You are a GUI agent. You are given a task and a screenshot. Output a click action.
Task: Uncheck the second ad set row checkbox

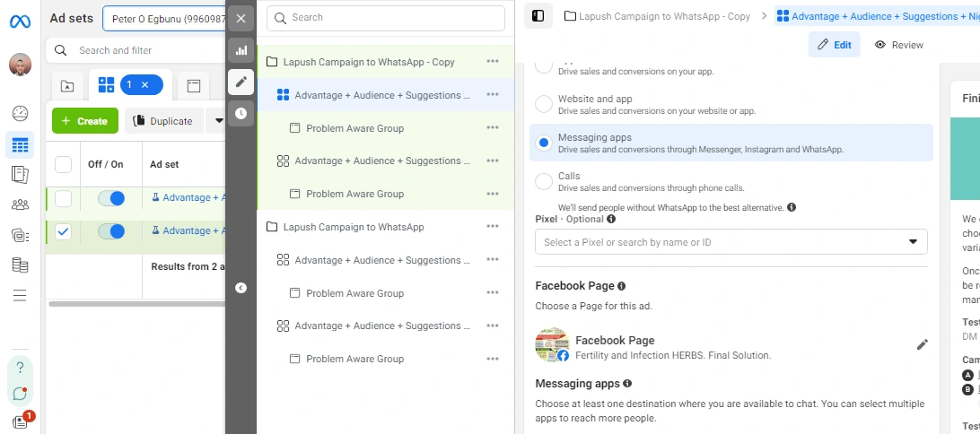(63, 231)
